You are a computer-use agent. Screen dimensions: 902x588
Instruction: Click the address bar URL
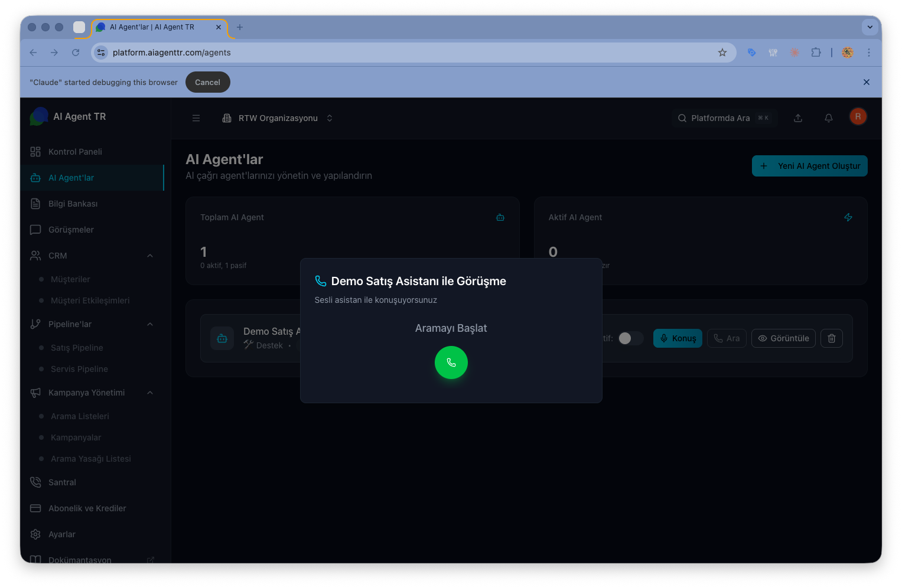(x=172, y=53)
